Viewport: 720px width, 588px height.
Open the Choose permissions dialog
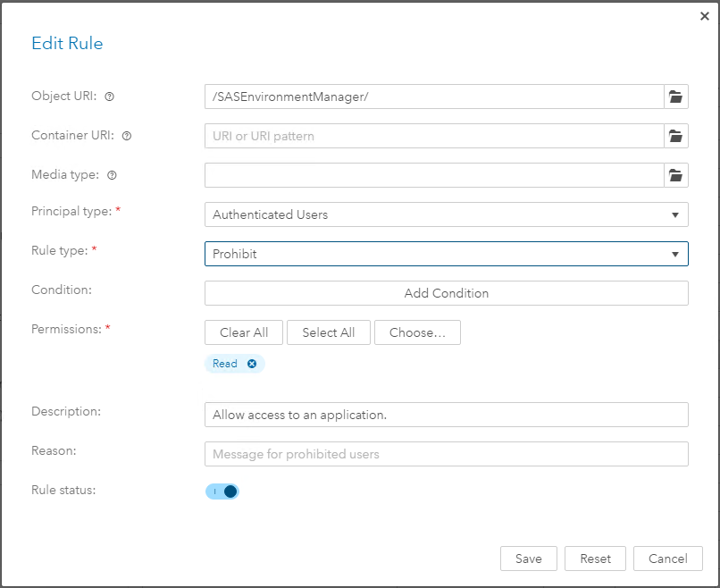click(417, 332)
